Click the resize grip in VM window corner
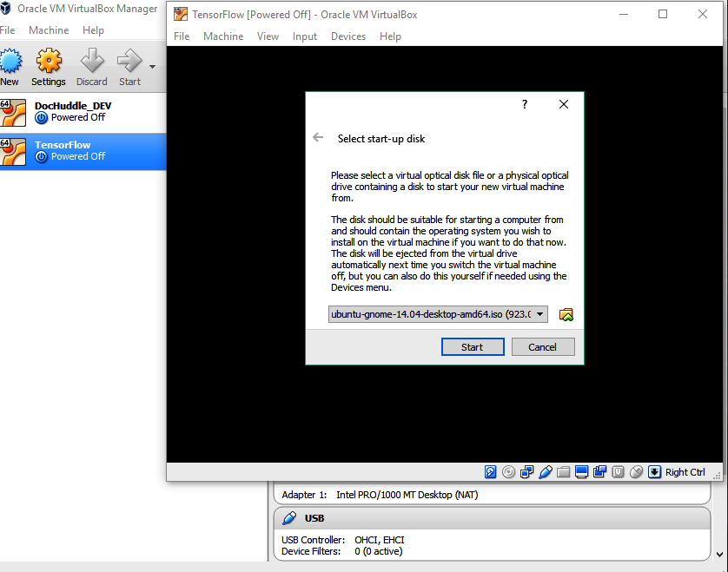The width and height of the screenshot is (728, 572). [717, 476]
